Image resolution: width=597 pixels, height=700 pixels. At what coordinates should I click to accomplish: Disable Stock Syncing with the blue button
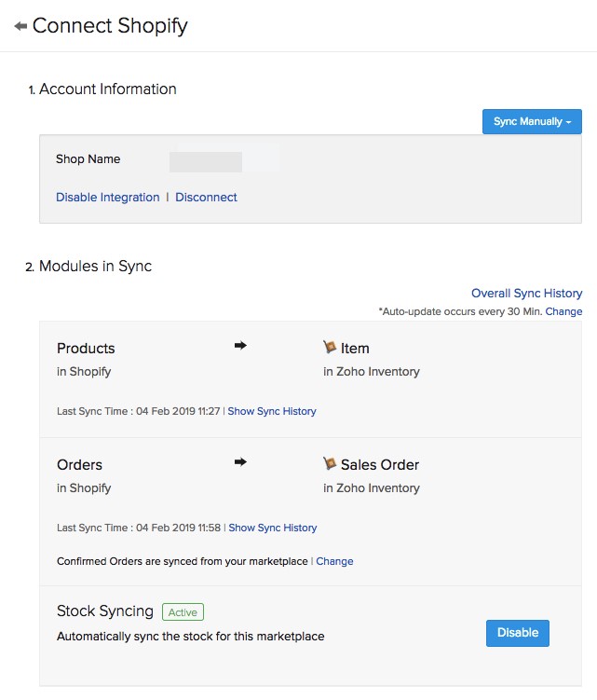[x=517, y=633]
